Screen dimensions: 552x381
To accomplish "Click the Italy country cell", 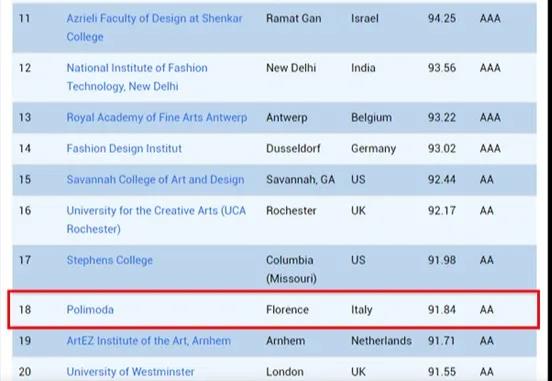I will [x=362, y=310].
